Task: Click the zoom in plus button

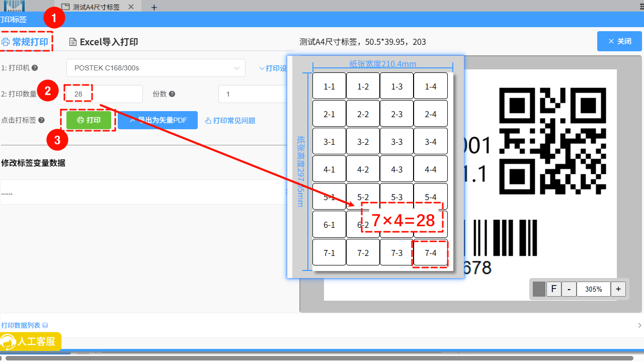Action: 618,289
